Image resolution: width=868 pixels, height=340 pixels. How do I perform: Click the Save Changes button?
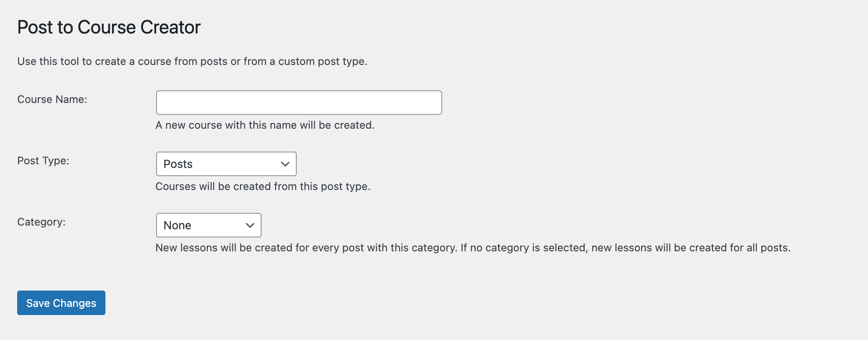(x=61, y=303)
